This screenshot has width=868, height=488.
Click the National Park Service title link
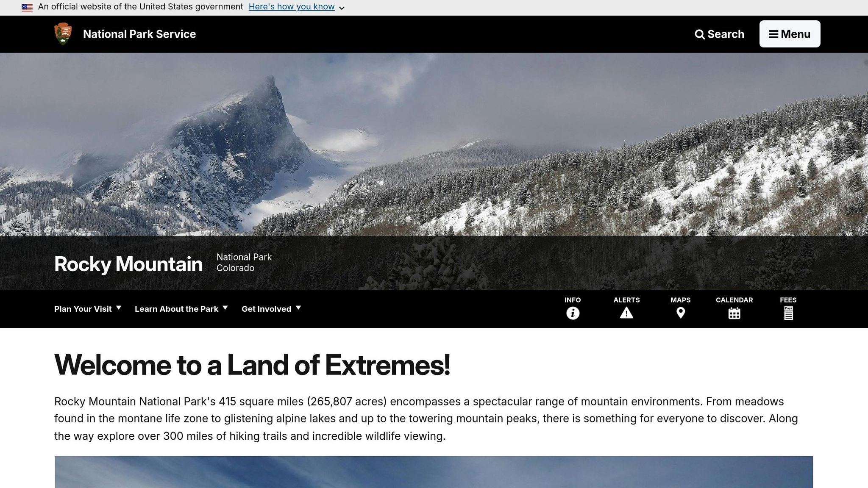pyautogui.click(x=139, y=34)
